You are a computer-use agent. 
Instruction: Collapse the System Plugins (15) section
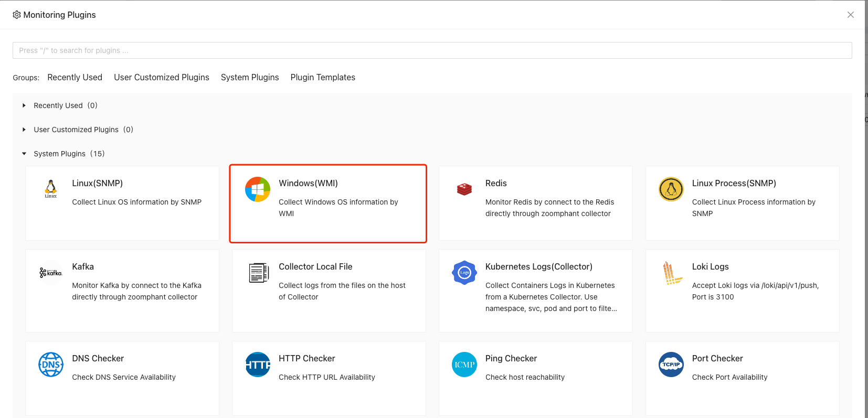point(24,154)
